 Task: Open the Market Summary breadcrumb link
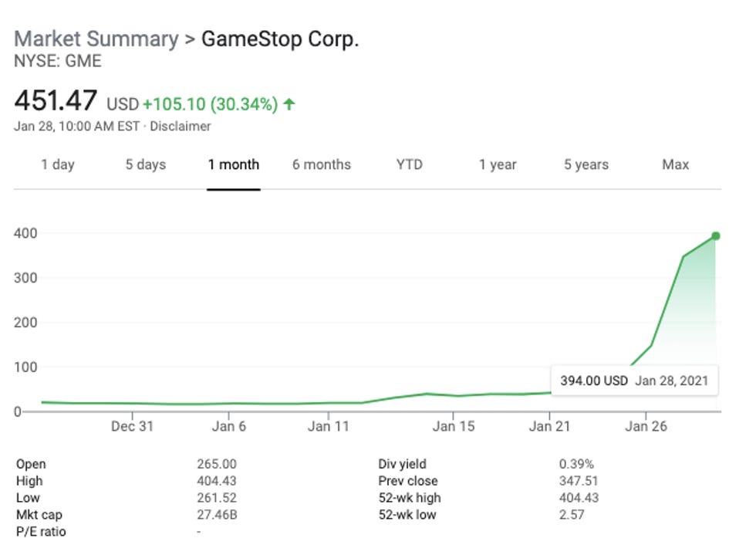[x=96, y=39]
